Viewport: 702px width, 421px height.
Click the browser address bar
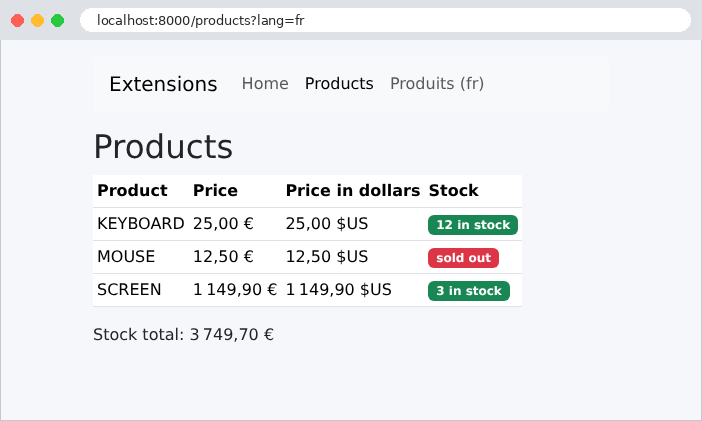385,20
